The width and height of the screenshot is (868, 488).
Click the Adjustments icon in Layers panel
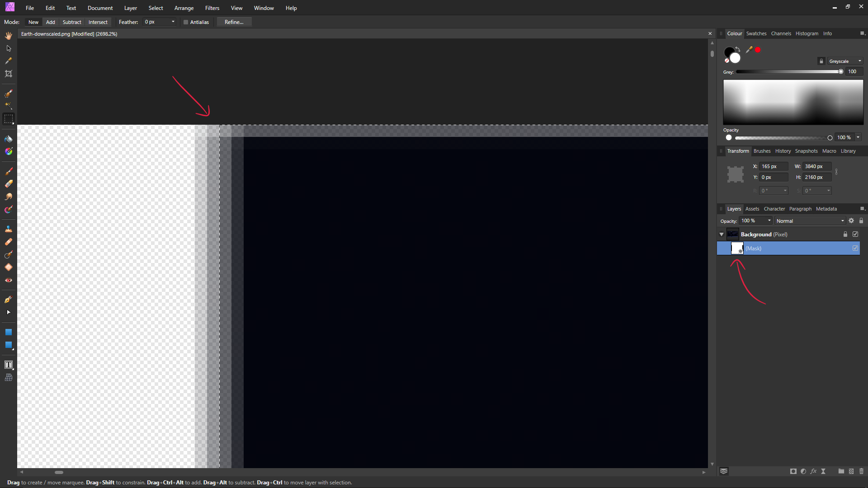point(803,471)
